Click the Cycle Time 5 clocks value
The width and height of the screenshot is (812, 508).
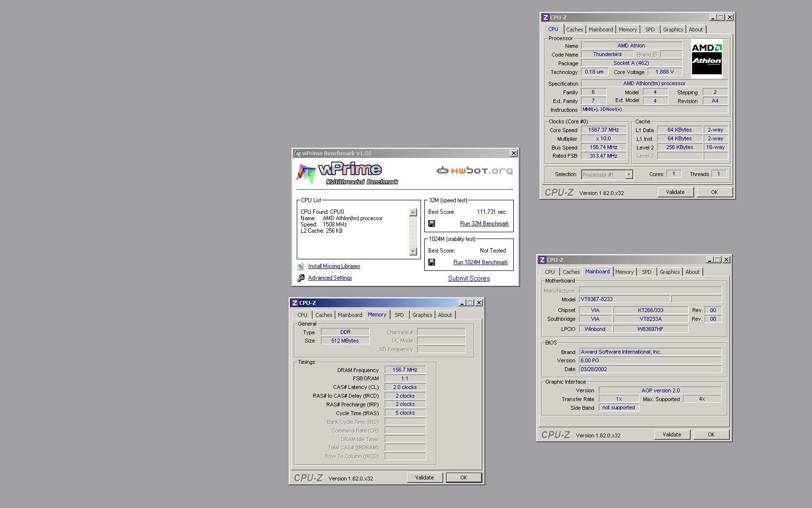[x=405, y=413]
